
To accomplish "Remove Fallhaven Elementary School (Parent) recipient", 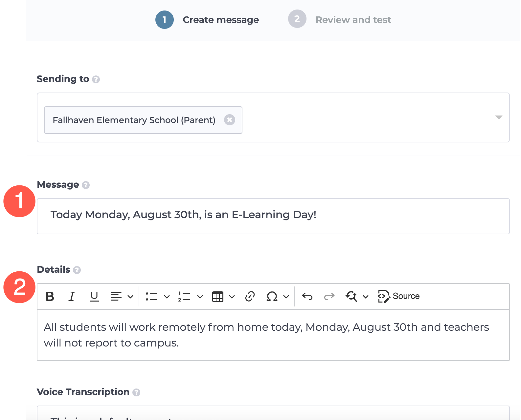I will (x=229, y=120).
